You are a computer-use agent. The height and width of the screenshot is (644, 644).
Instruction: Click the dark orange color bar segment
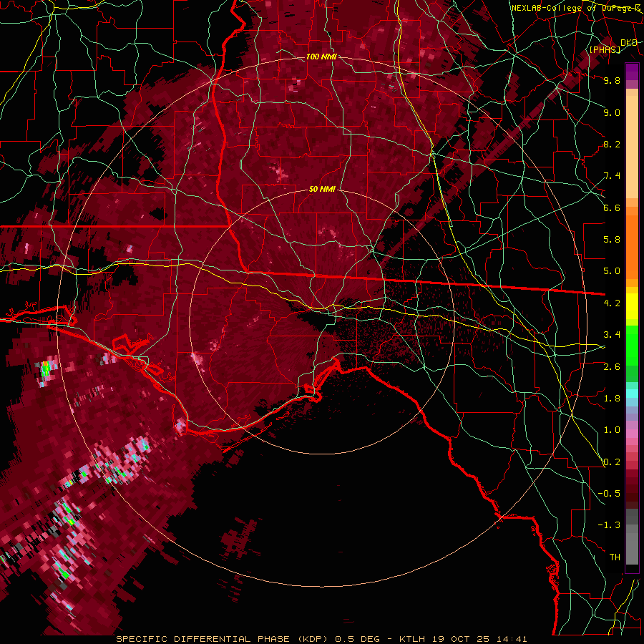tap(632, 248)
